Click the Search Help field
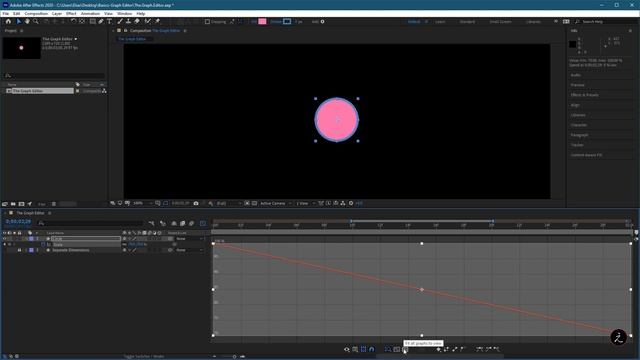 [606, 22]
